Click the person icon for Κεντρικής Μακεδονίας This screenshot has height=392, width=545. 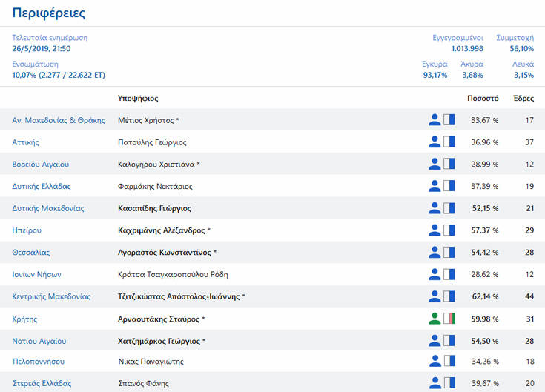point(435,296)
